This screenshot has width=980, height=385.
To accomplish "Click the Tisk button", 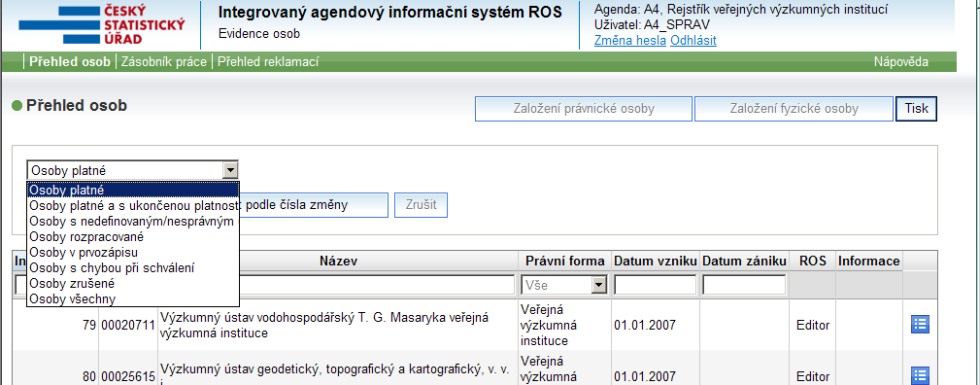I will pyautogui.click(x=917, y=109).
